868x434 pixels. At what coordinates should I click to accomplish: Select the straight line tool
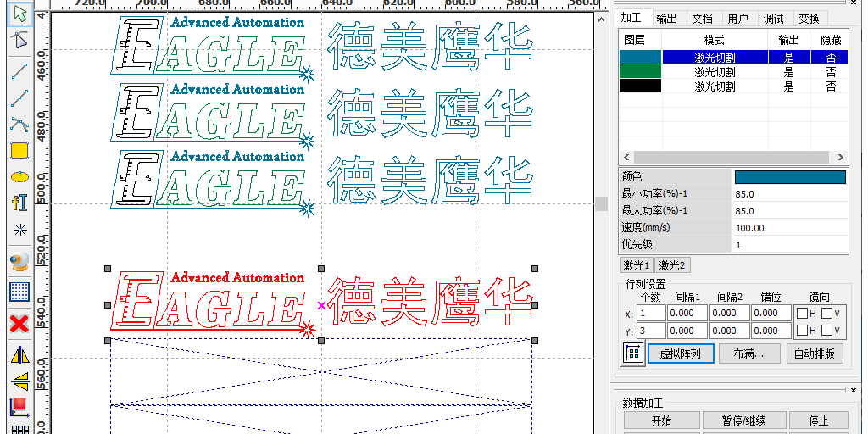click(20, 71)
